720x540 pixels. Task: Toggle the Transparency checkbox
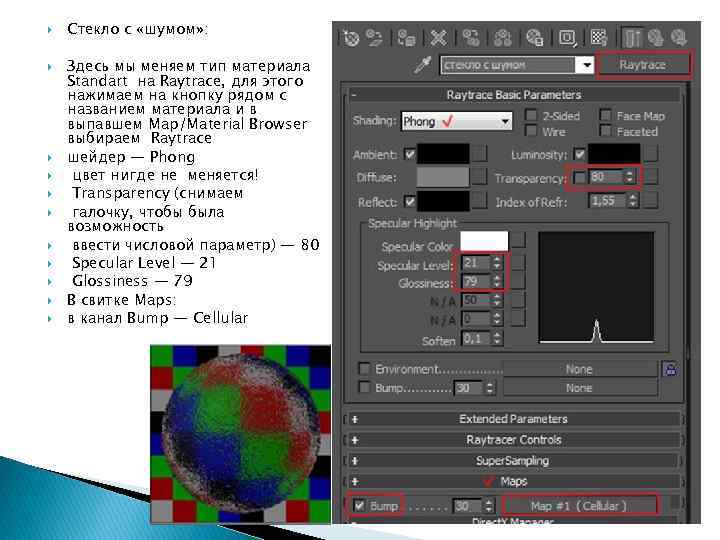coord(580,177)
